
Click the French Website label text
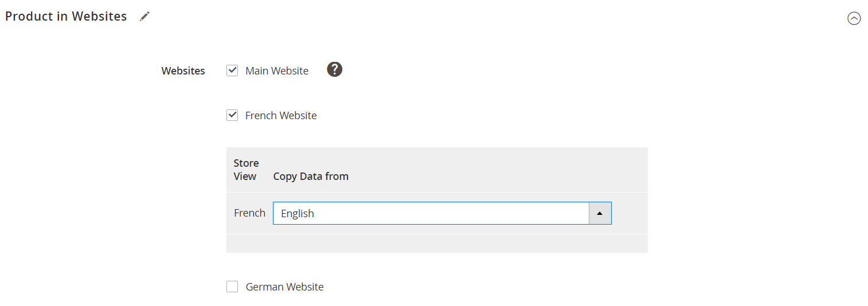coord(281,115)
